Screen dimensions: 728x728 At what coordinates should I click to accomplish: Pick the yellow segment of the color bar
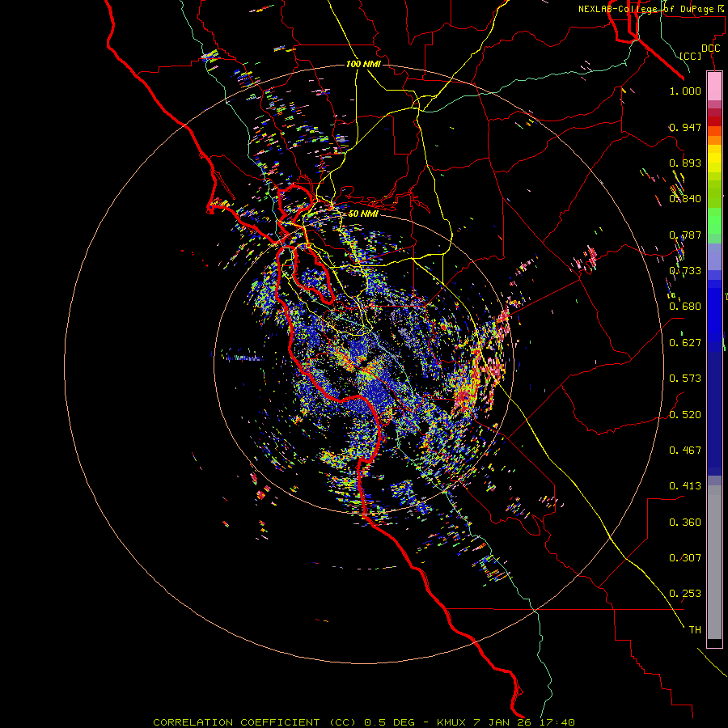pyautogui.click(x=714, y=159)
